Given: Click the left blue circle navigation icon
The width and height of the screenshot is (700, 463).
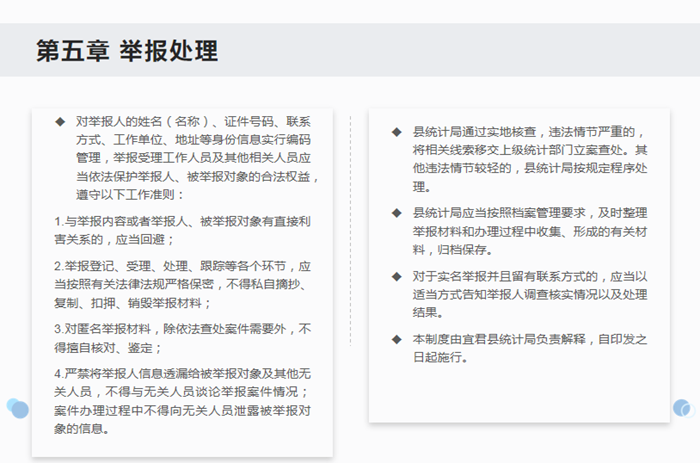Looking at the screenshot, I should [x=18, y=408].
